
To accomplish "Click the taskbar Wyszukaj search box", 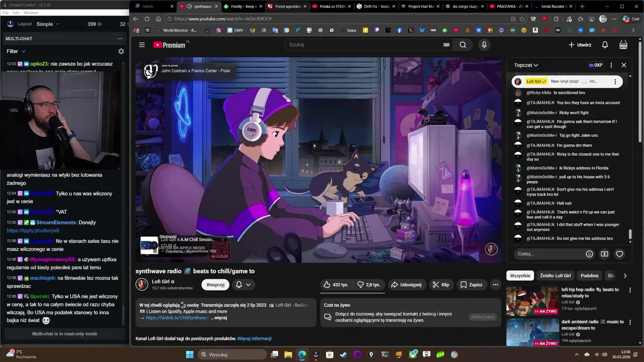I will click(232, 354).
